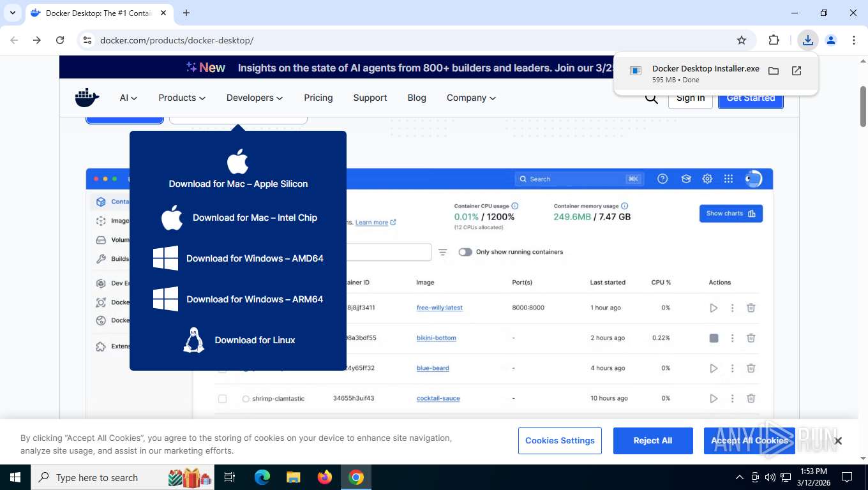The image size is (868, 490).
Task: Open the Chrome three-dot menu
Action: coord(854,40)
